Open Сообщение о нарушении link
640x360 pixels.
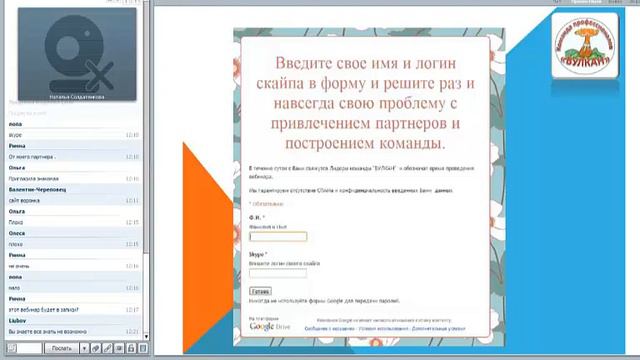click(x=329, y=329)
